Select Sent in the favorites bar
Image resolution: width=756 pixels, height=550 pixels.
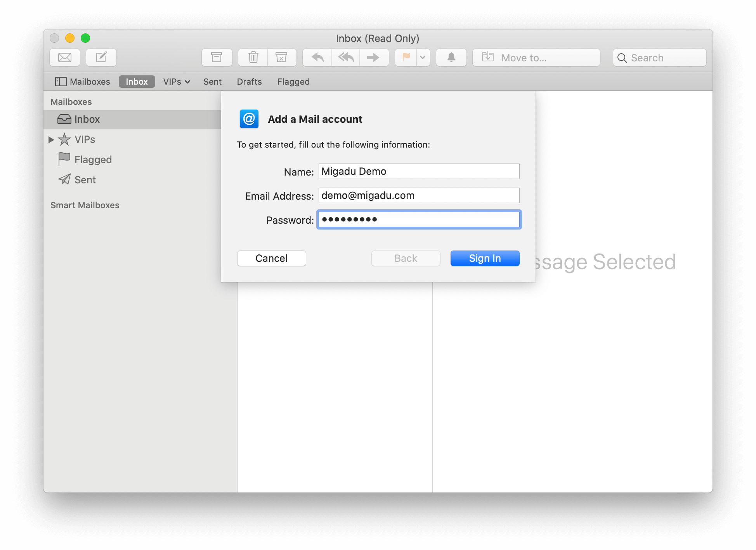[x=212, y=82]
